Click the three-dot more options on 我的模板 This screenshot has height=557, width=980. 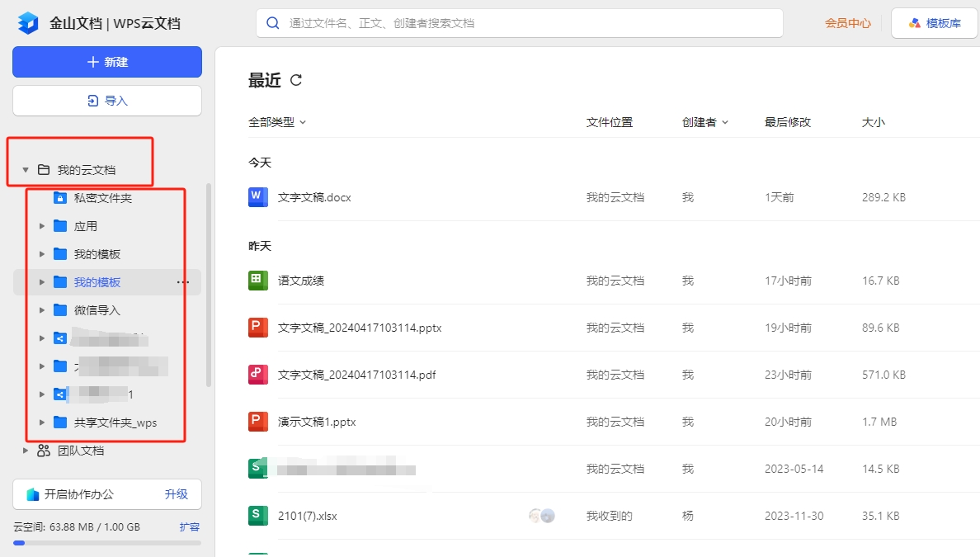pos(183,282)
